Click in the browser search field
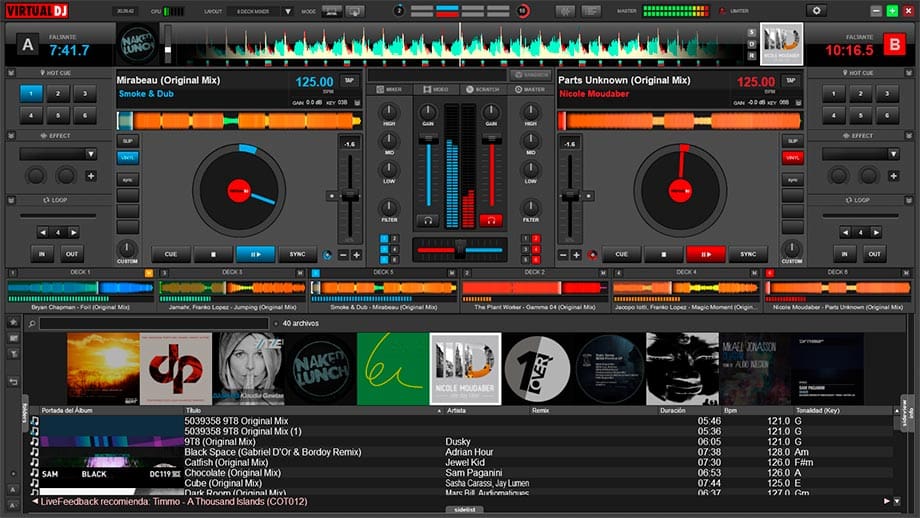The width and height of the screenshot is (920, 518). 154,323
